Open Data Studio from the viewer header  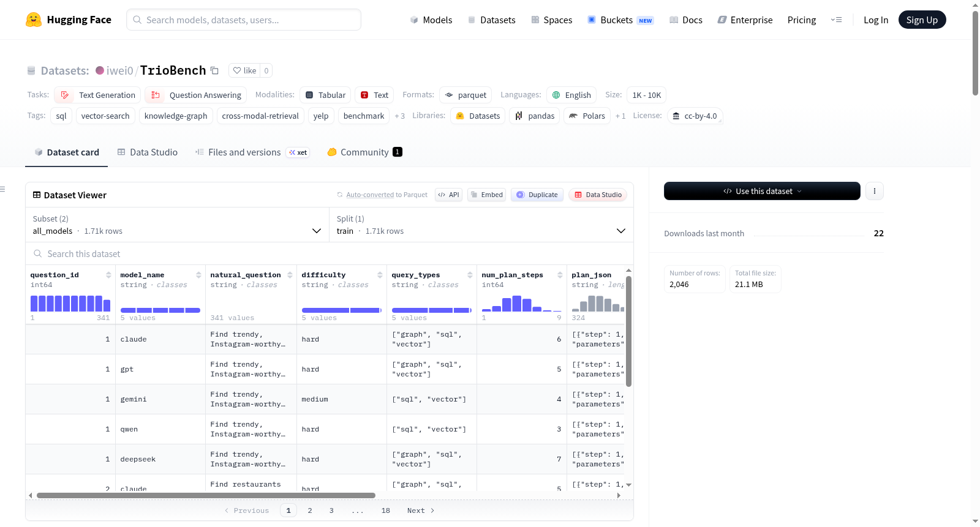pyautogui.click(x=598, y=195)
